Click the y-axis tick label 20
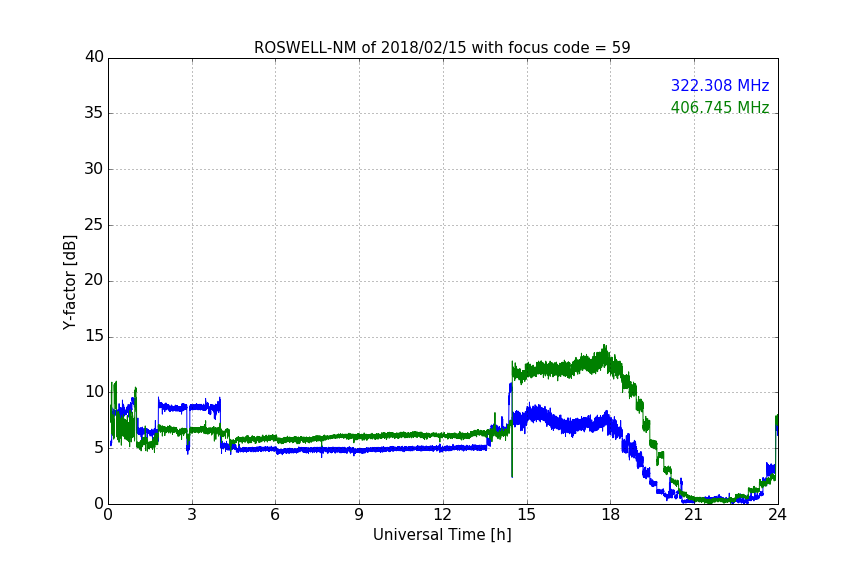This screenshot has height=576, width=864. 94,280
